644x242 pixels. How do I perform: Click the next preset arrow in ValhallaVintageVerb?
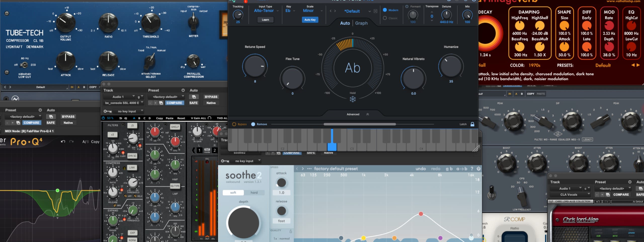(638, 65)
